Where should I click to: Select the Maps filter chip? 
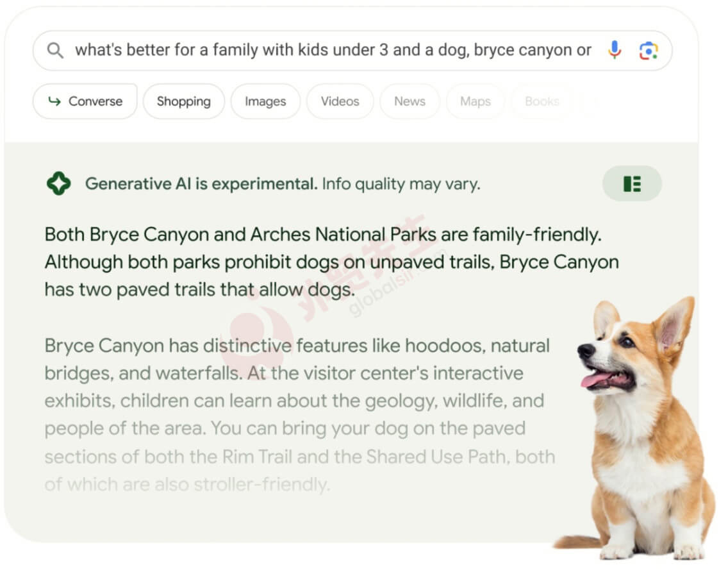click(475, 101)
